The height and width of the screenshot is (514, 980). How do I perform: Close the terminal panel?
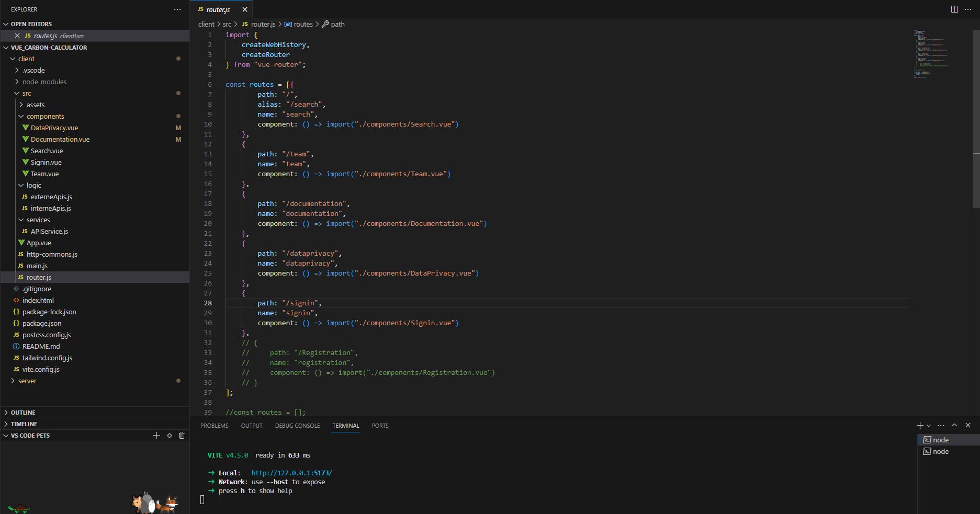[x=968, y=425]
